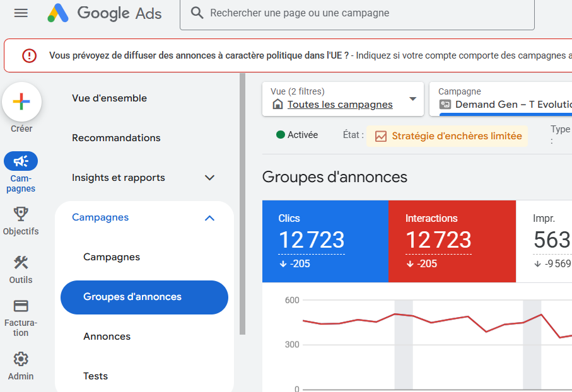Open Objectifs trophy icon
This screenshot has height=392, width=572.
[x=21, y=215]
